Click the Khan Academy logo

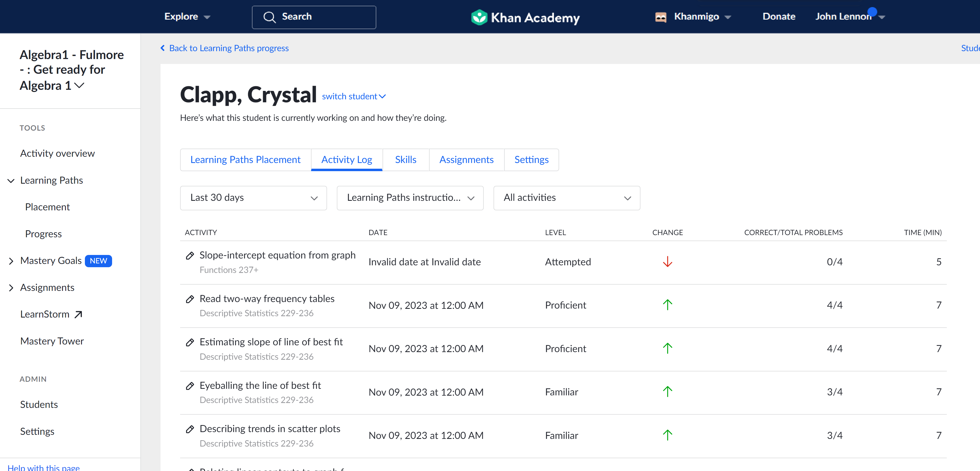[x=525, y=17]
